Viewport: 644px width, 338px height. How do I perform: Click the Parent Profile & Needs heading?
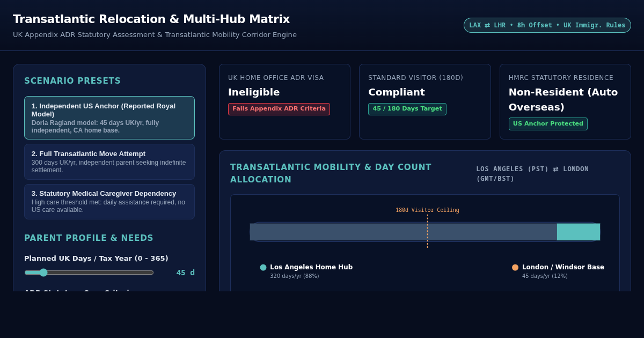pos(89,238)
